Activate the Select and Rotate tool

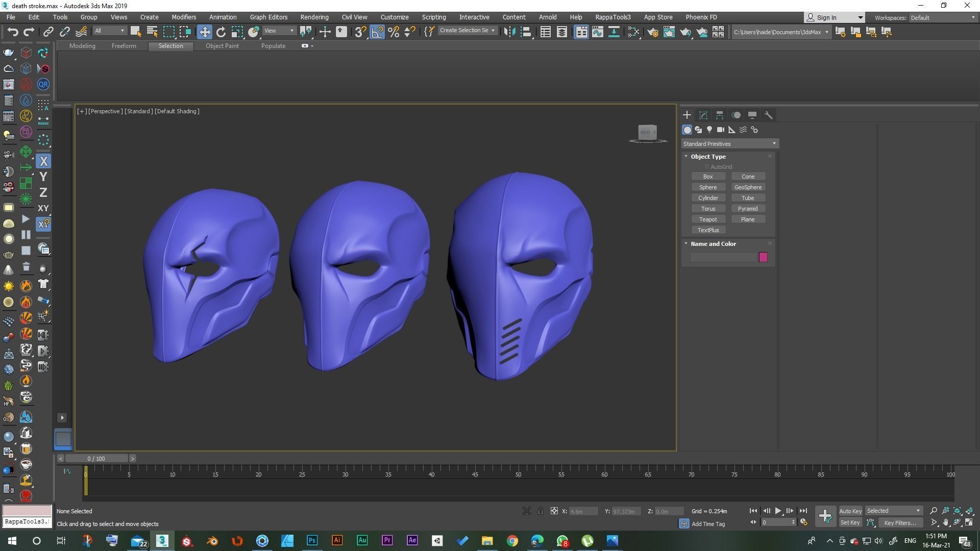[221, 32]
